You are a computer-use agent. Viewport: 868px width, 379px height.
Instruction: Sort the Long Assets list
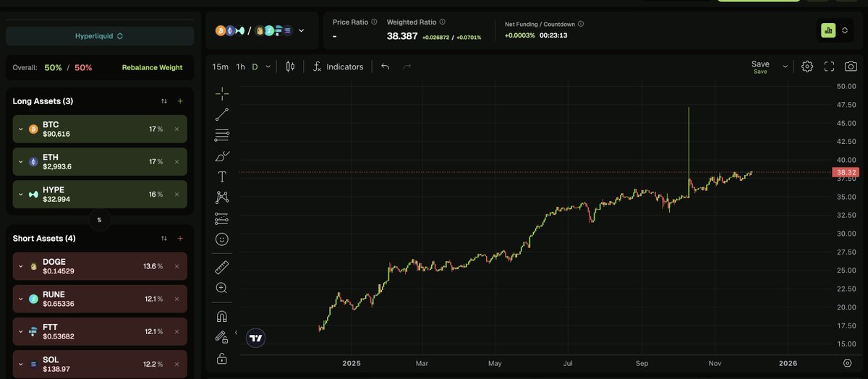coord(164,101)
